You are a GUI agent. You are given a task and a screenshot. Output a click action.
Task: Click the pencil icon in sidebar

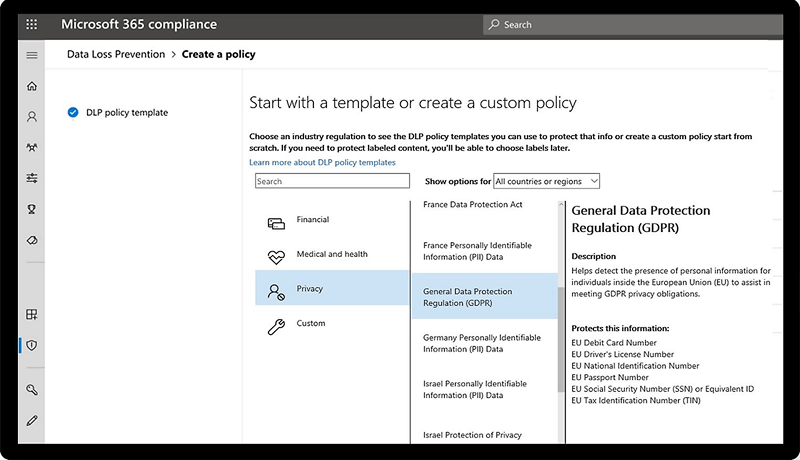32,420
